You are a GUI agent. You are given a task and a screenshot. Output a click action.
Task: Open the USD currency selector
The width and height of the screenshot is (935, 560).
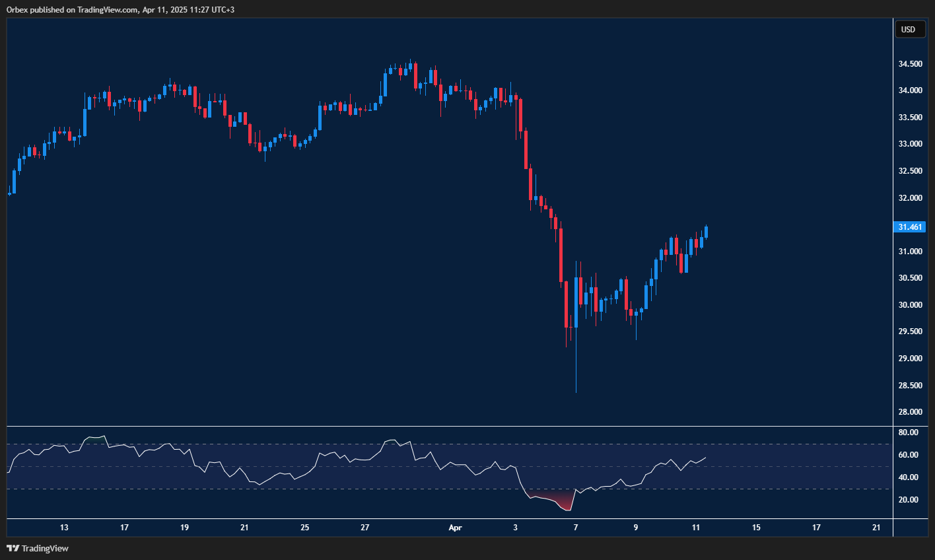(909, 29)
